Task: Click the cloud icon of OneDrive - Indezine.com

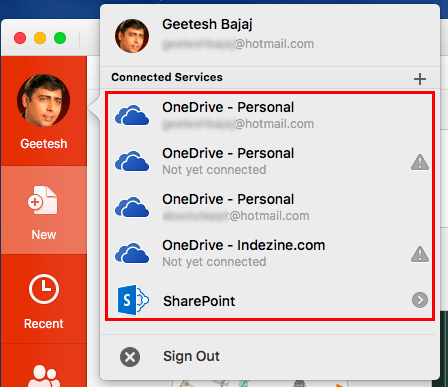Action: pyautogui.click(x=132, y=253)
